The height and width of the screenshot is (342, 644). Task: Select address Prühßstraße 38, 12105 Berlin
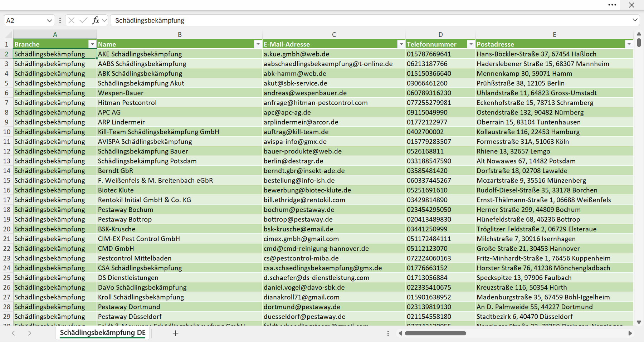[554, 83]
